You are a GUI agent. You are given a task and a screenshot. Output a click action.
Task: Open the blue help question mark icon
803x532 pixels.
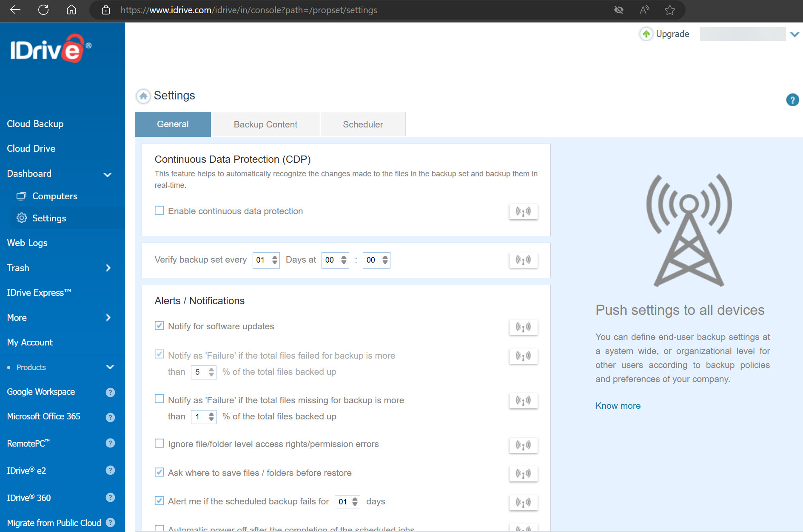pyautogui.click(x=792, y=100)
